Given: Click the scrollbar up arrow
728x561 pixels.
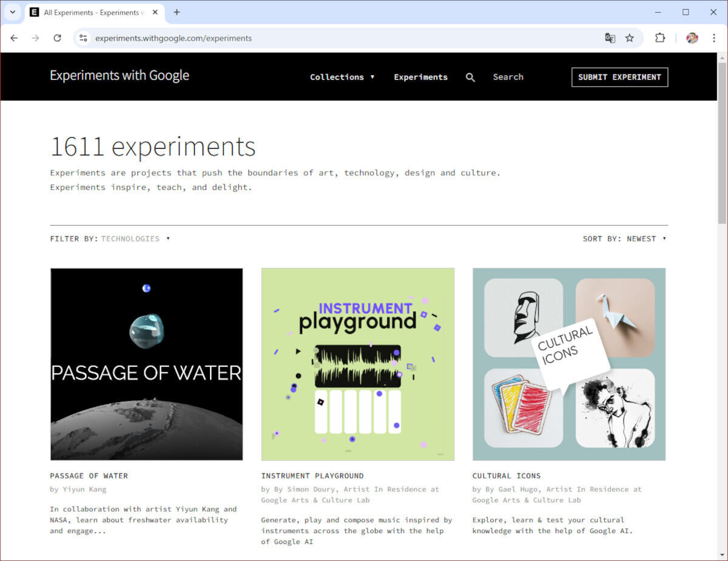Looking at the screenshot, I should [722, 57].
